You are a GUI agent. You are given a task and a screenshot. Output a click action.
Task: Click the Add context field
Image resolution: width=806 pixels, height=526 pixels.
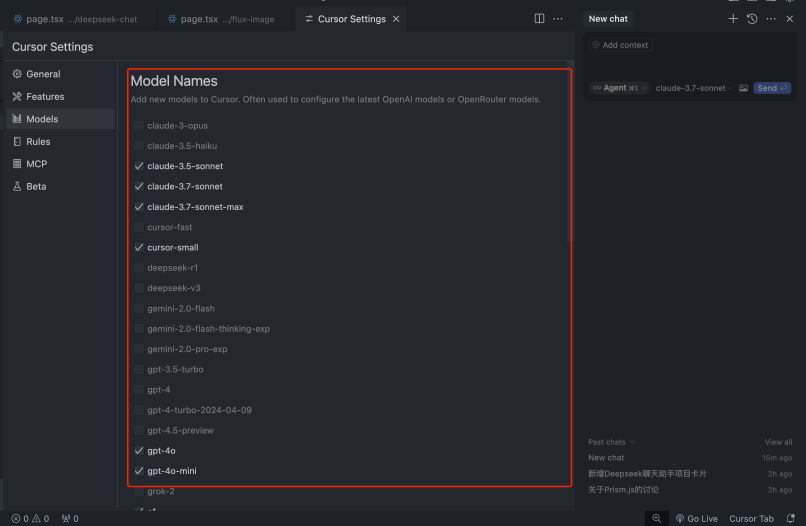[620, 45]
